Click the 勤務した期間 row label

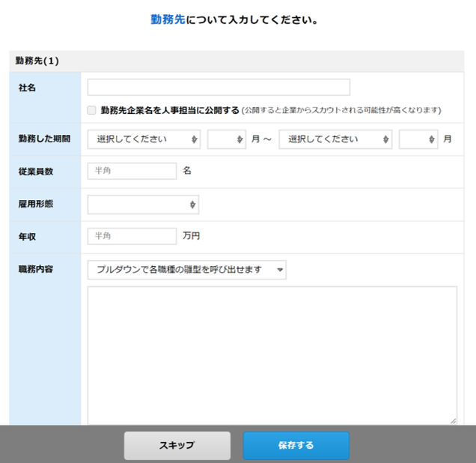44,139
